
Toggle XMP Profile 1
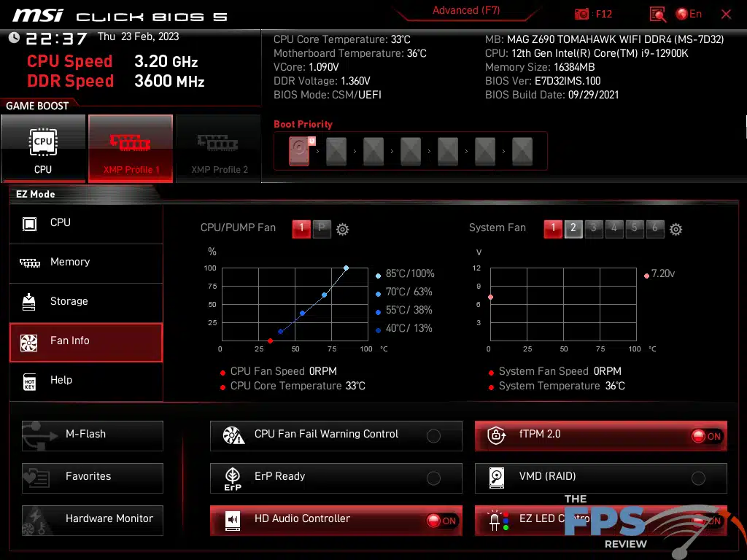[131, 149]
